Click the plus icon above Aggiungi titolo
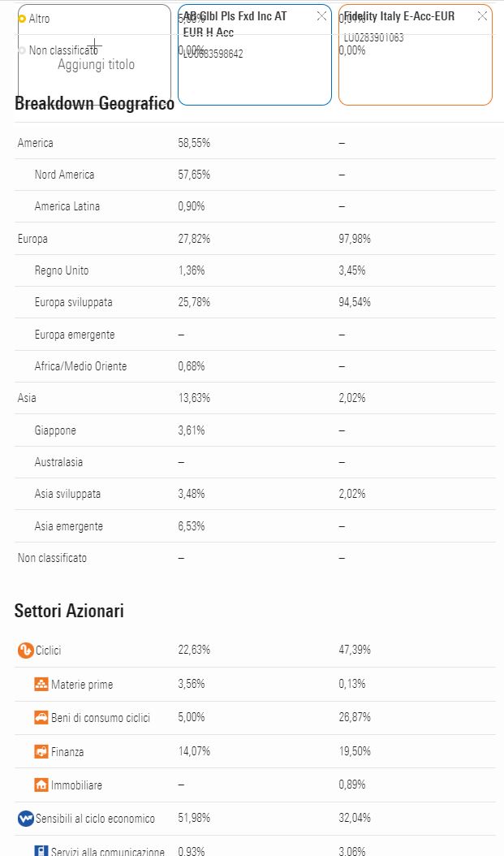This screenshot has height=856, width=504. click(94, 45)
